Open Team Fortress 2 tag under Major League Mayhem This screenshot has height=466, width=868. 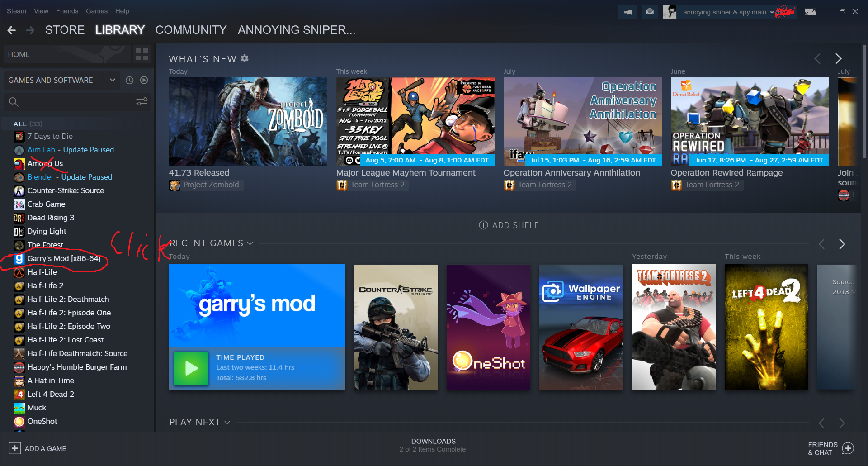pyautogui.click(x=373, y=185)
